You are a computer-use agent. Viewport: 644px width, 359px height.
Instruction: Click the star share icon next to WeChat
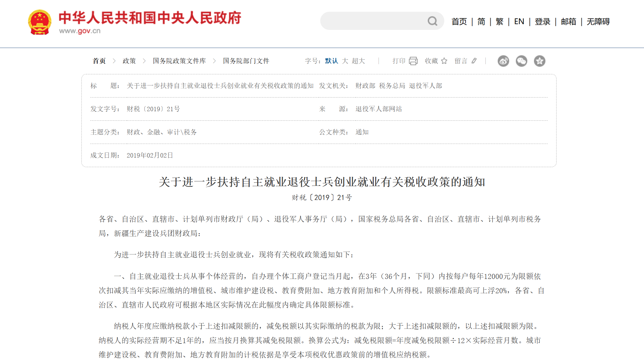(x=539, y=61)
